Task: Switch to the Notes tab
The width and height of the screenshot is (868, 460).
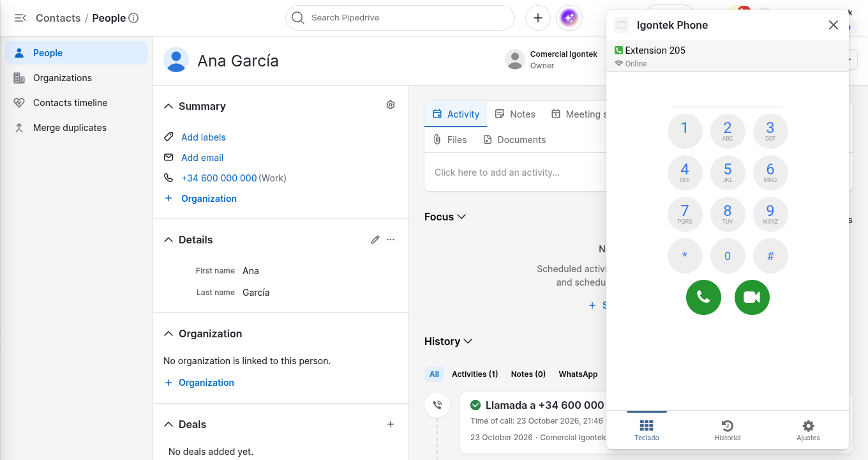Action: tap(515, 114)
